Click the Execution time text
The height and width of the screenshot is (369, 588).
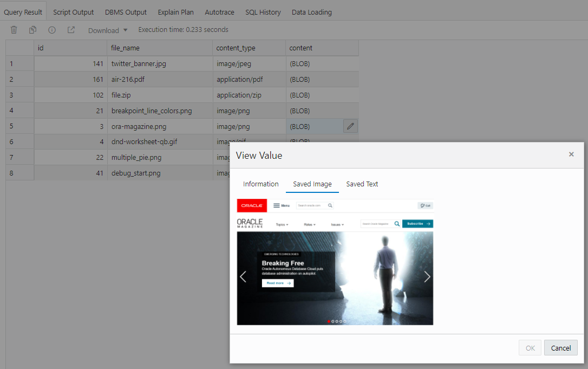point(184,30)
